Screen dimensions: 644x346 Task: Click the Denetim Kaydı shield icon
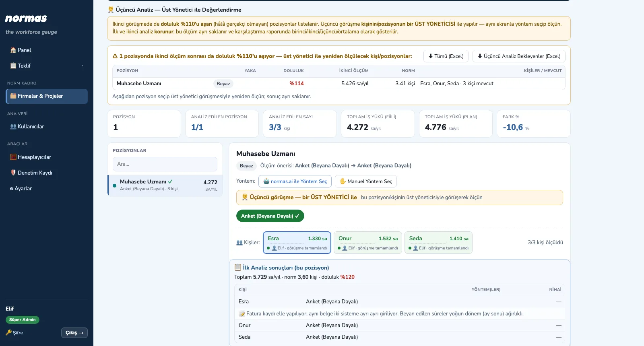[x=13, y=173]
